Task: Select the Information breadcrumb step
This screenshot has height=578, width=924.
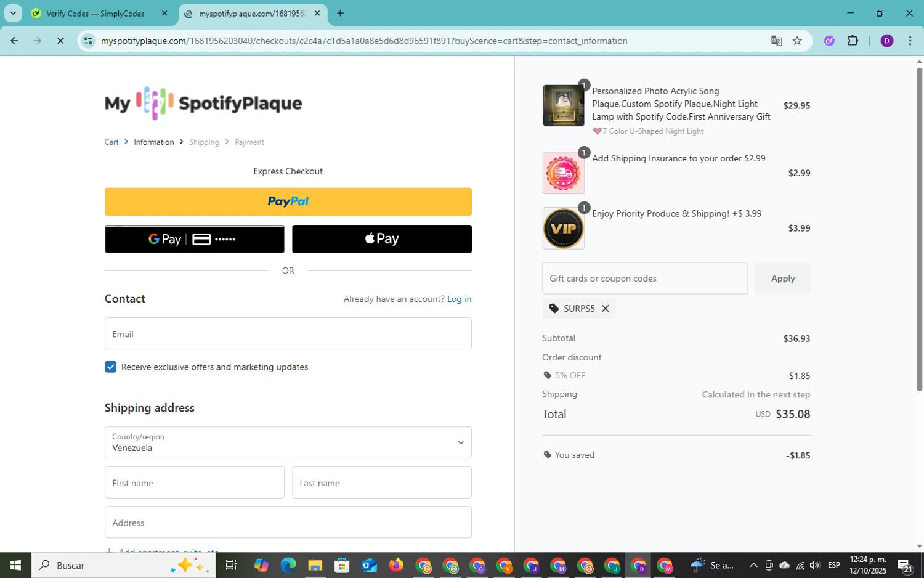Action: click(x=154, y=142)
